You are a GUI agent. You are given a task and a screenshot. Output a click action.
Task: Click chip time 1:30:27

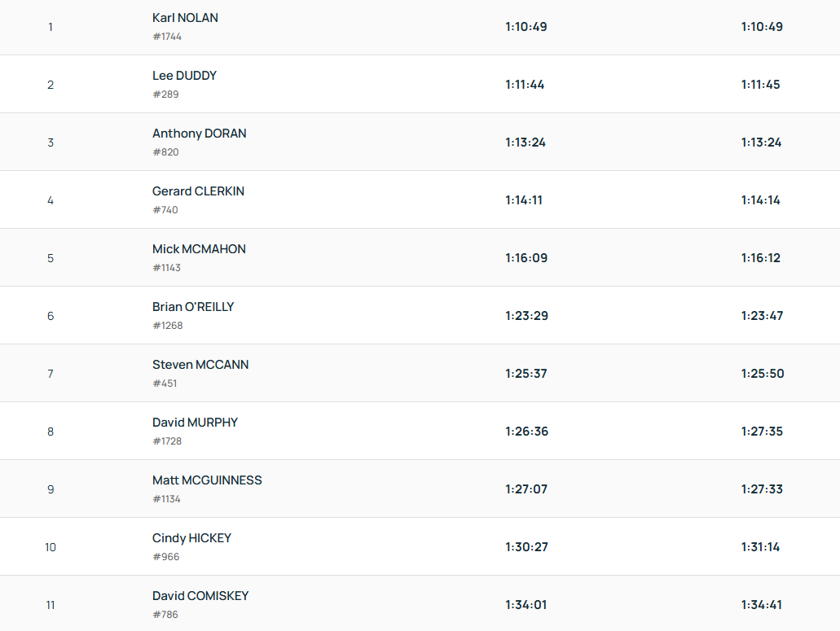point(526,547)
